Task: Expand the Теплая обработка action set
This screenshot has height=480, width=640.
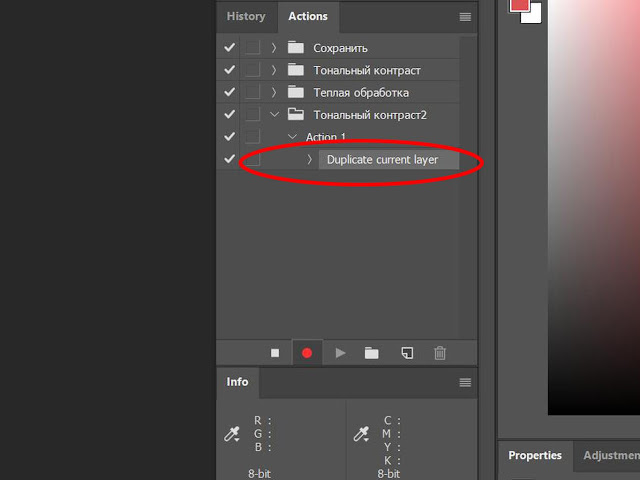Action: coord(274,92)
